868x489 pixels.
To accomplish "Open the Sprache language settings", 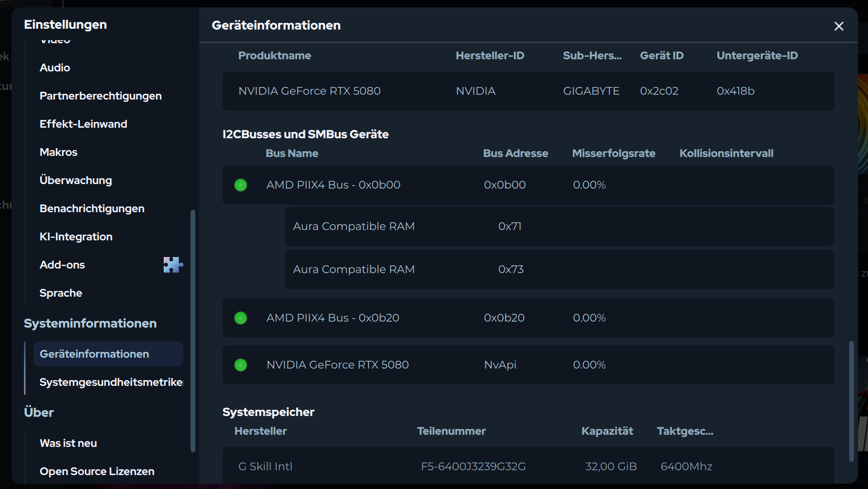I will pos(61,293).
